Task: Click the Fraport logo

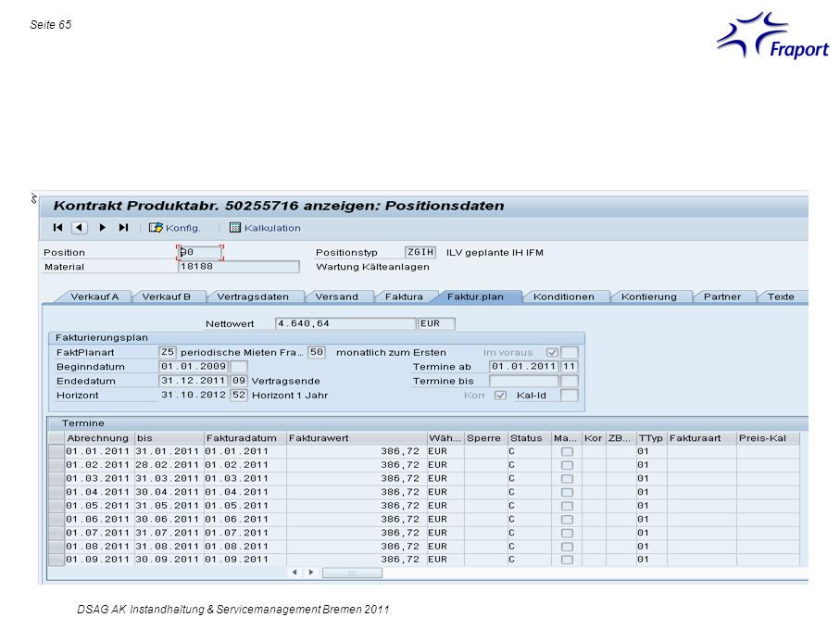Action: tap(772, 35)
